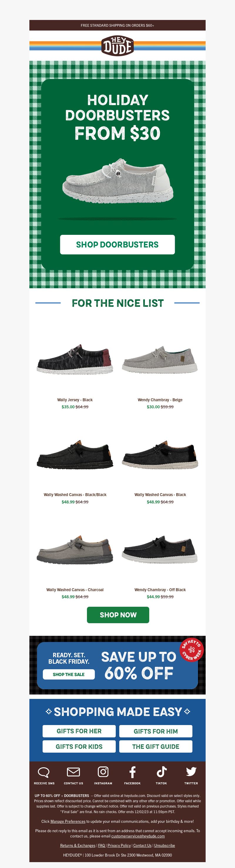
Task: Open the Returns & Exchanges link
Action: point(78,845)
